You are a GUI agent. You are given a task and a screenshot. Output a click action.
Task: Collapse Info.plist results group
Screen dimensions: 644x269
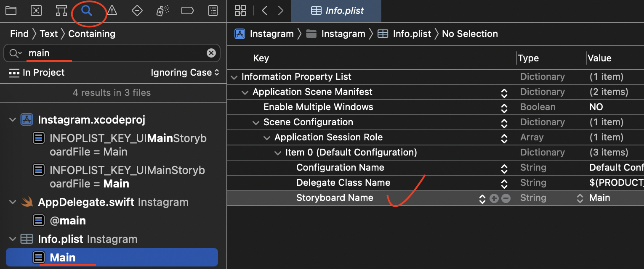[13, 239]
